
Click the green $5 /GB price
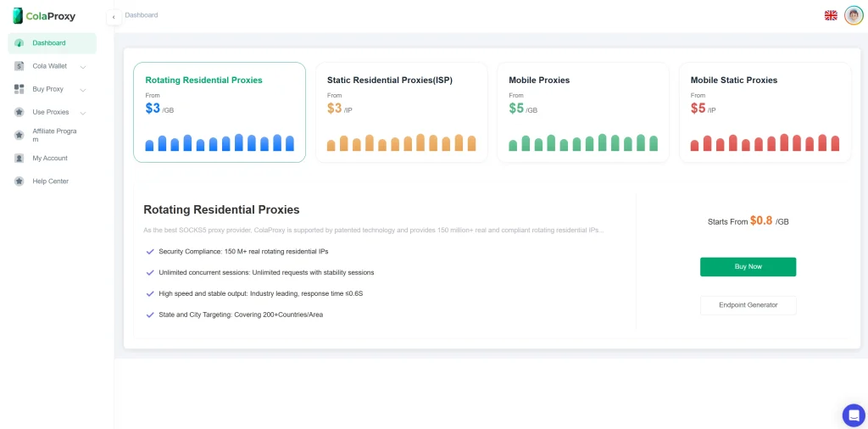tap(523, 109)
